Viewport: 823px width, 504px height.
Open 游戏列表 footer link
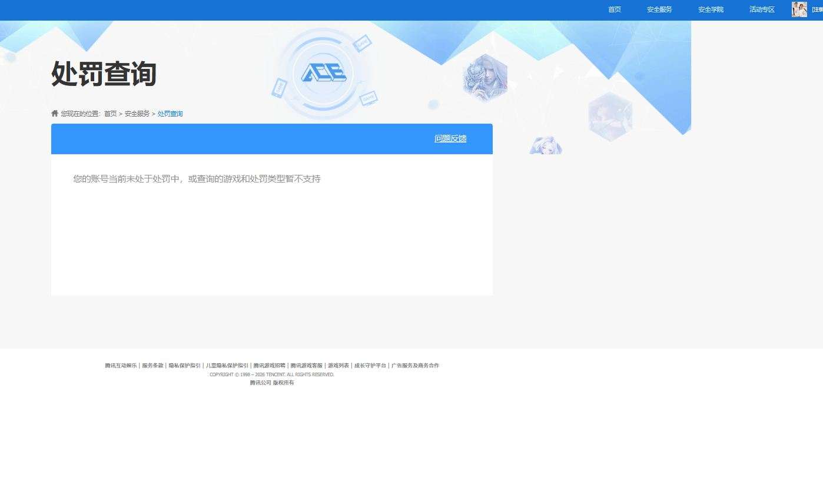(338, 366)
